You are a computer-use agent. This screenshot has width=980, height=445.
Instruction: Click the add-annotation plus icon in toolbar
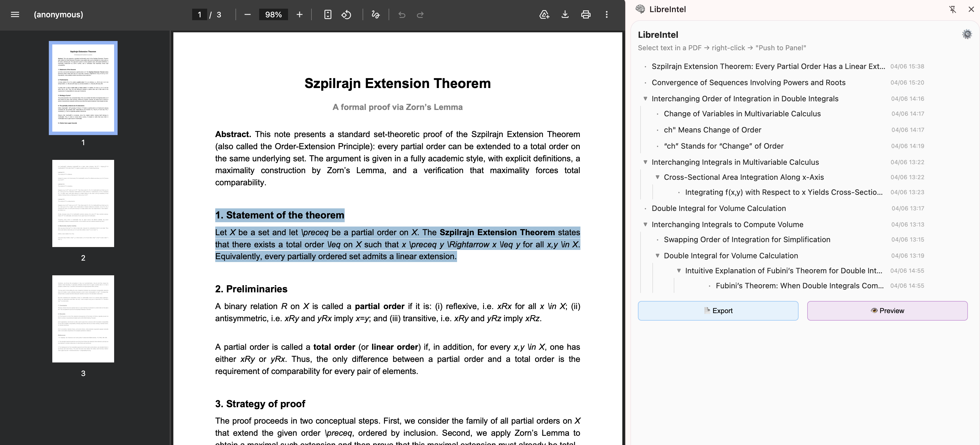pyautogui.click(x=544, y=14)
